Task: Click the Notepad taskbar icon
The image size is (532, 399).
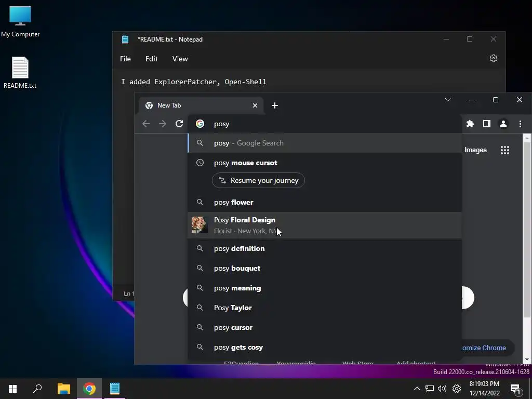Action: coord(115,389)
